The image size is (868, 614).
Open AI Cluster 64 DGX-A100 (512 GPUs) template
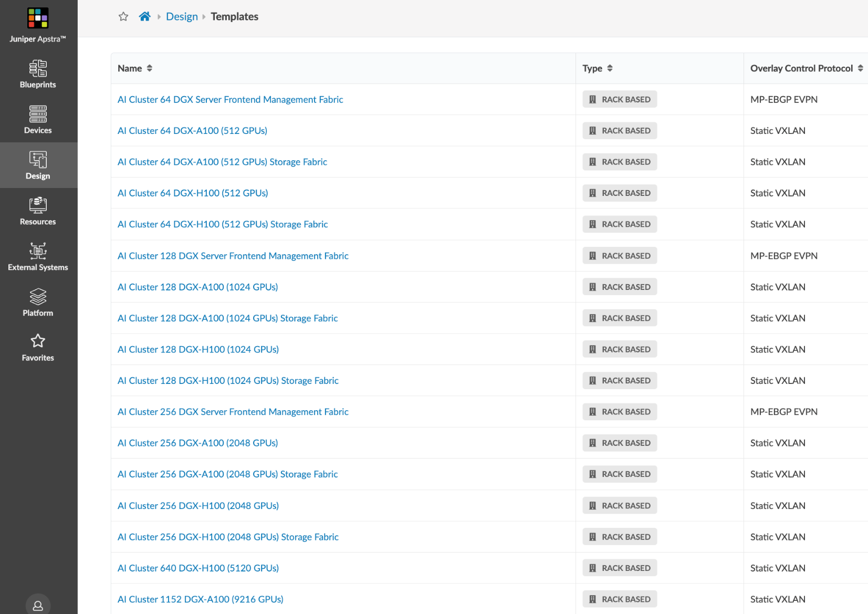192,131
